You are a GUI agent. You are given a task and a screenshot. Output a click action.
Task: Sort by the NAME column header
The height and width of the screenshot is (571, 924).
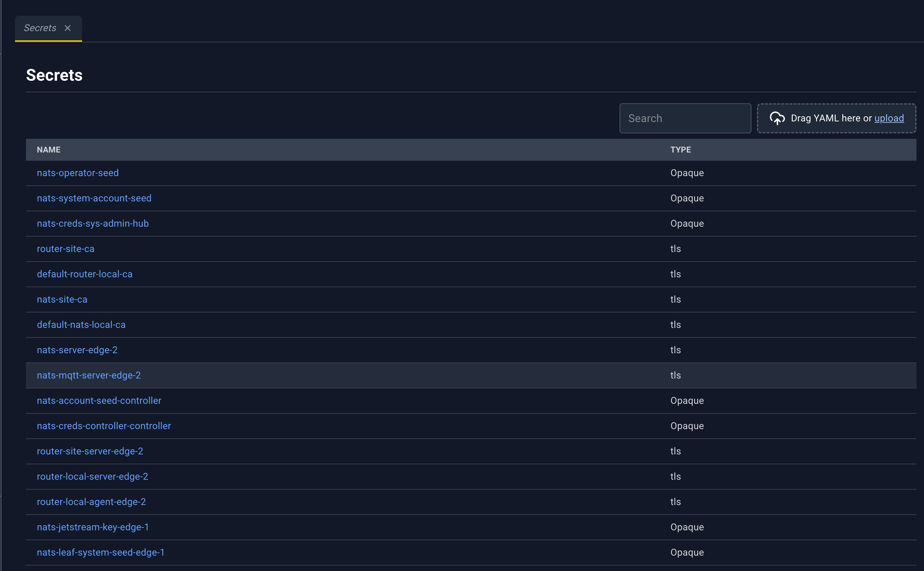pyautogui.click(x=49, y=150)
